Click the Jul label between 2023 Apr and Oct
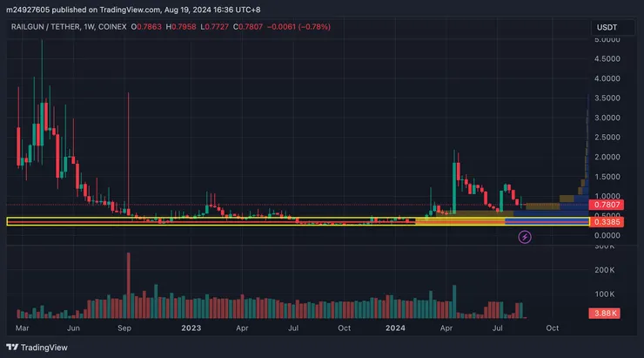The width and height of the screenshot is (644, 358). coord(292,328)
